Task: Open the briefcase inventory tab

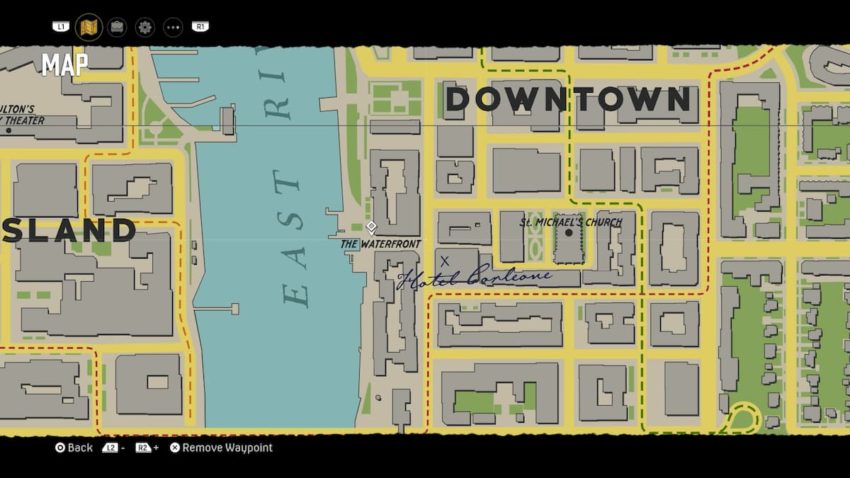Action: (117, 27)
